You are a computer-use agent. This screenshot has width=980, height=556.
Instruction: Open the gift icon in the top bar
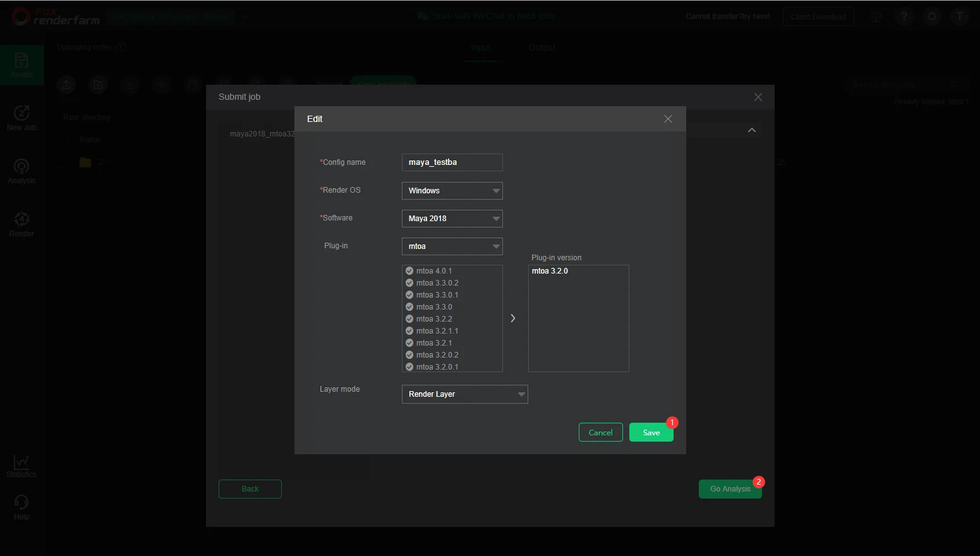876,17
